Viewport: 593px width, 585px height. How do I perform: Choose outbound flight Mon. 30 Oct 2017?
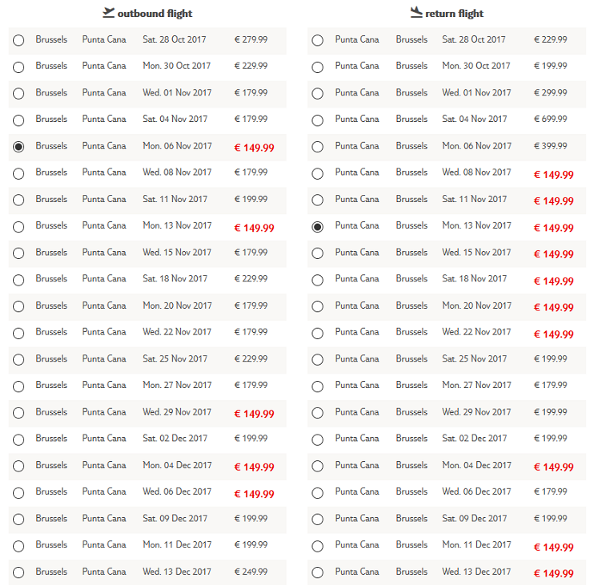coord(19,67)
